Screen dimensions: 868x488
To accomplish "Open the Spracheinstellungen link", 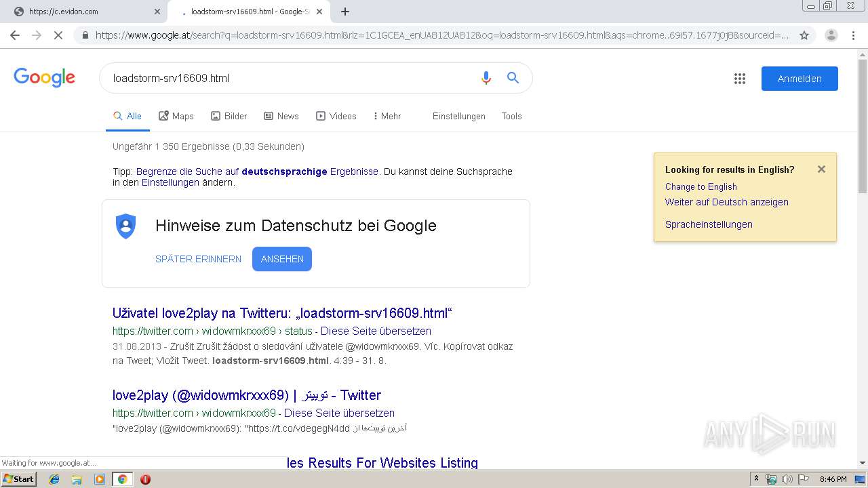I will point(709,224).
